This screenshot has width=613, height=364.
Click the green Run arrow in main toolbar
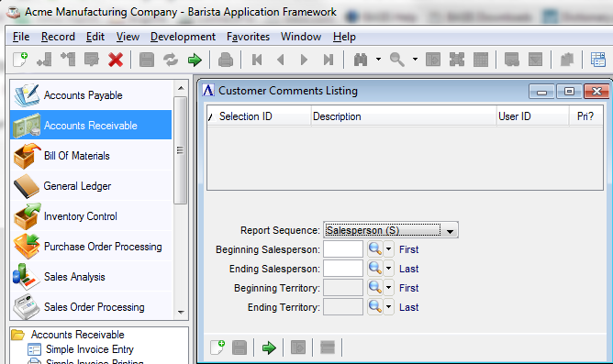195,60
